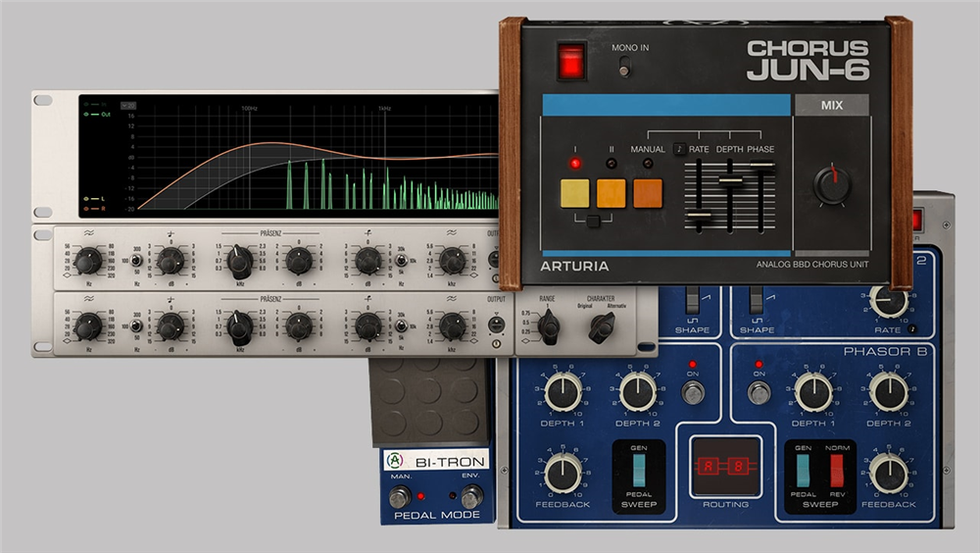Flip Phasor B GEN/PEDAL sweep rocker
The image size is (980, 553).
click(x=804, y=471)
